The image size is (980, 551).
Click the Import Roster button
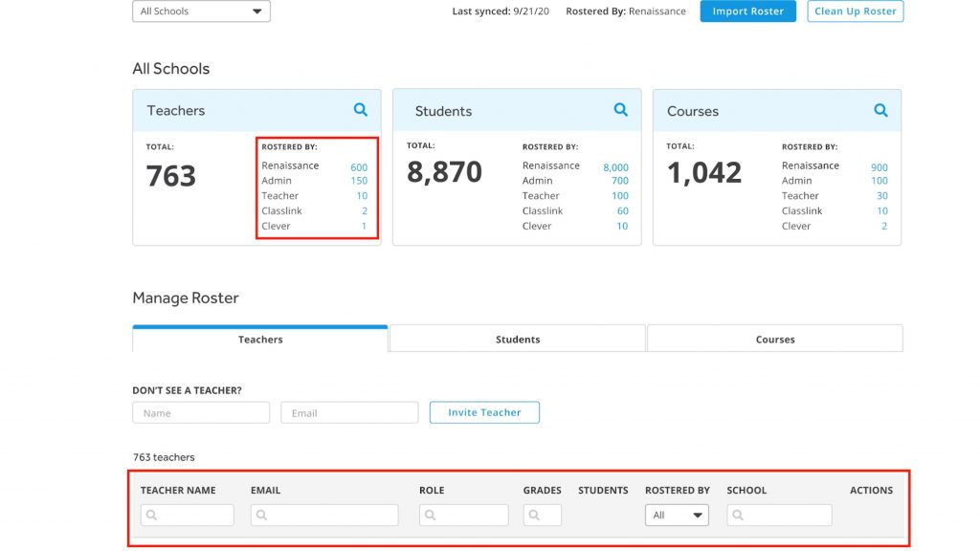(747, 11)
